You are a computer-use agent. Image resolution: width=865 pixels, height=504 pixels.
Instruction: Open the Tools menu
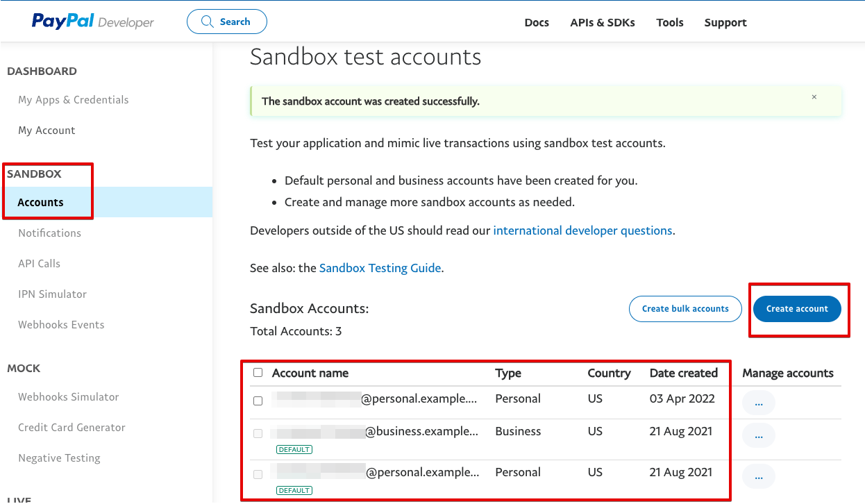coord(670,22)
